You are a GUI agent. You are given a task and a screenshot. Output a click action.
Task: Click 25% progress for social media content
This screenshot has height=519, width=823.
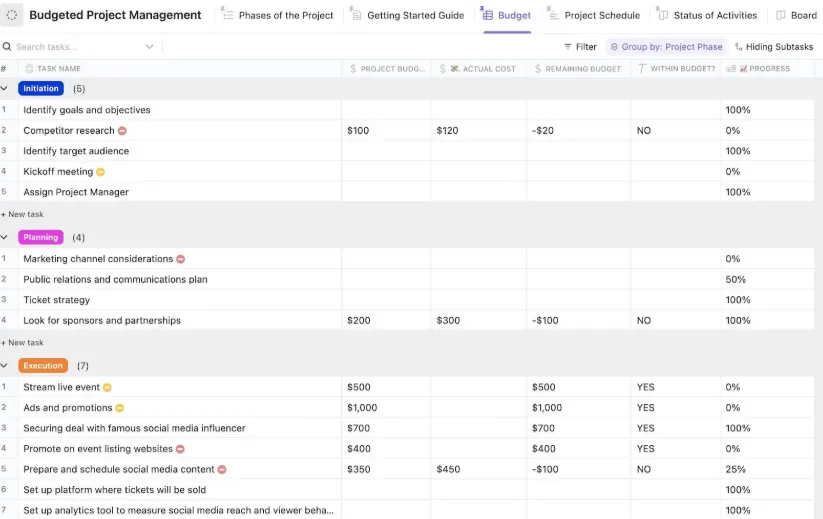pyautogui.click(x=735, y=470)
